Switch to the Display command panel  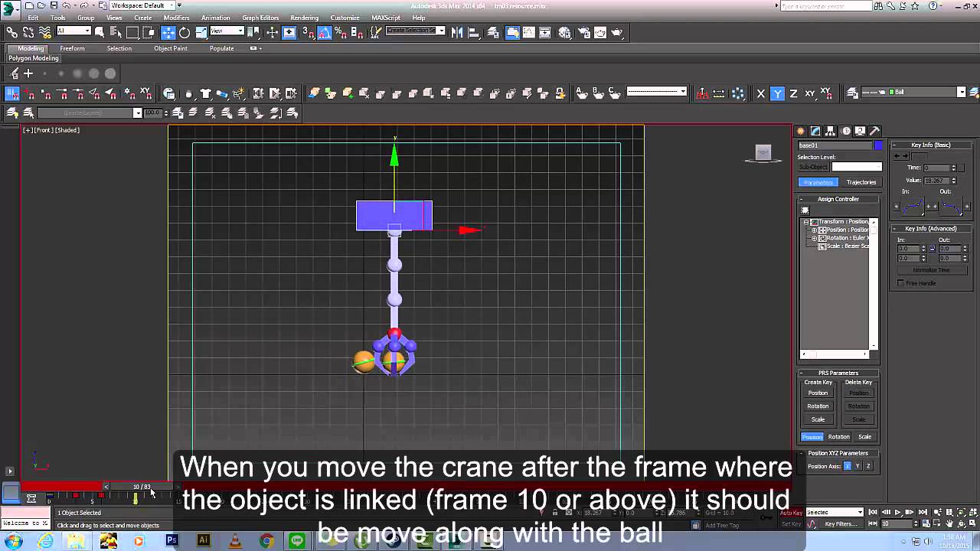pyautogui.click(x=860, y=131)
